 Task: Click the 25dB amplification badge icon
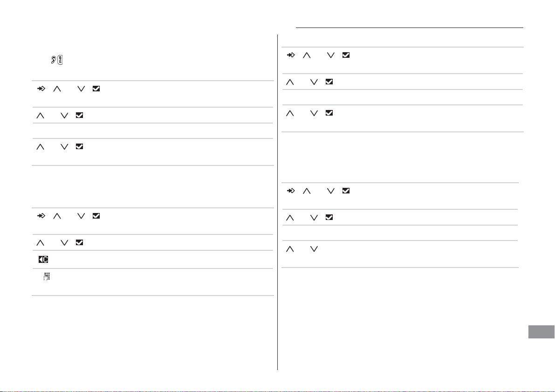tap(60, 60)
